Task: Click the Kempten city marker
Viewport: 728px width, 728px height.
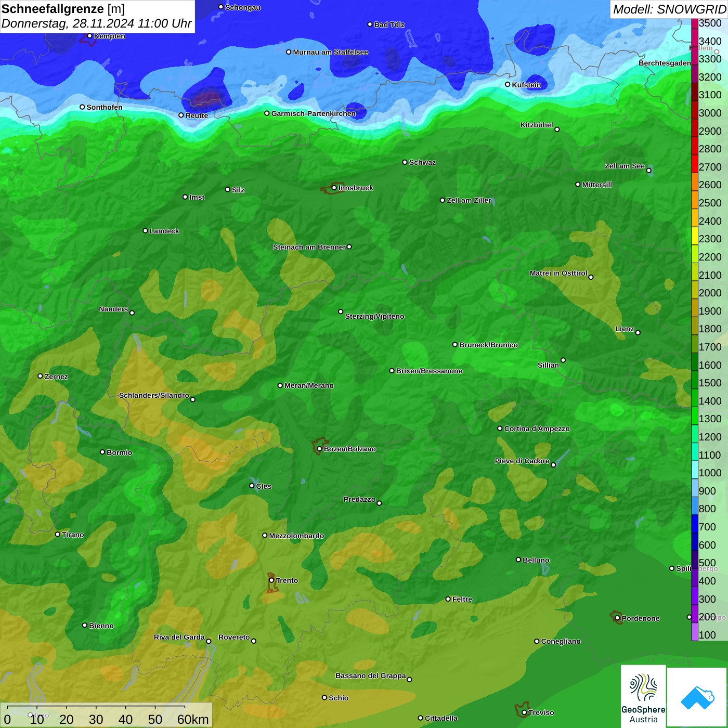Action: pyautogui.click(x=89, y=36)
